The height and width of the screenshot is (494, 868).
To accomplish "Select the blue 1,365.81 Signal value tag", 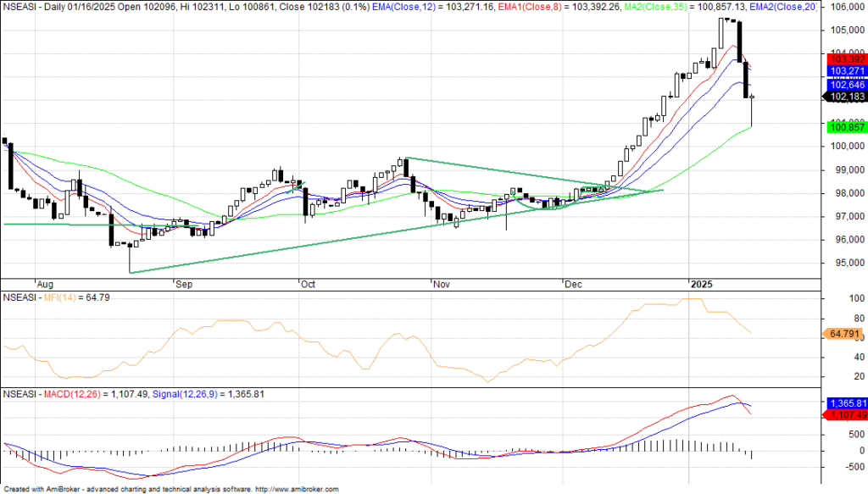I will 843,403.
